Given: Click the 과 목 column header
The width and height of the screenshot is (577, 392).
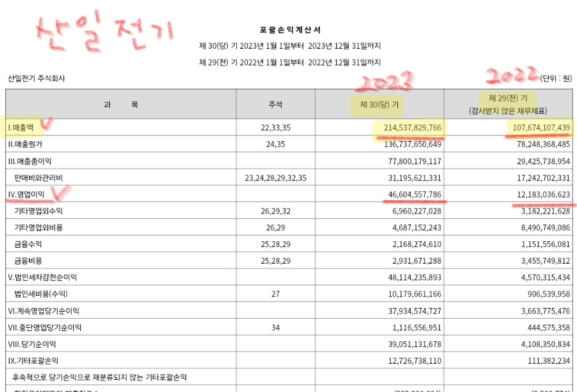Looking at the screenshot, I should [x=121, y=105].
